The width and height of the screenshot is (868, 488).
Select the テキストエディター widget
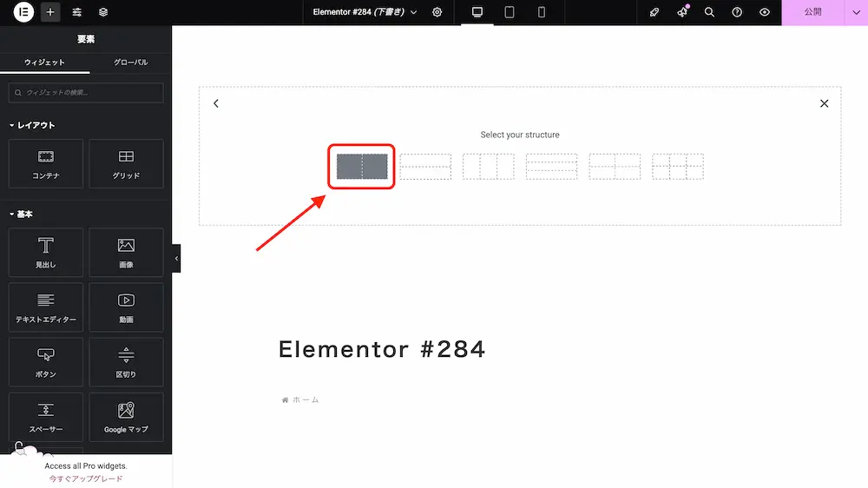(46, 307)
